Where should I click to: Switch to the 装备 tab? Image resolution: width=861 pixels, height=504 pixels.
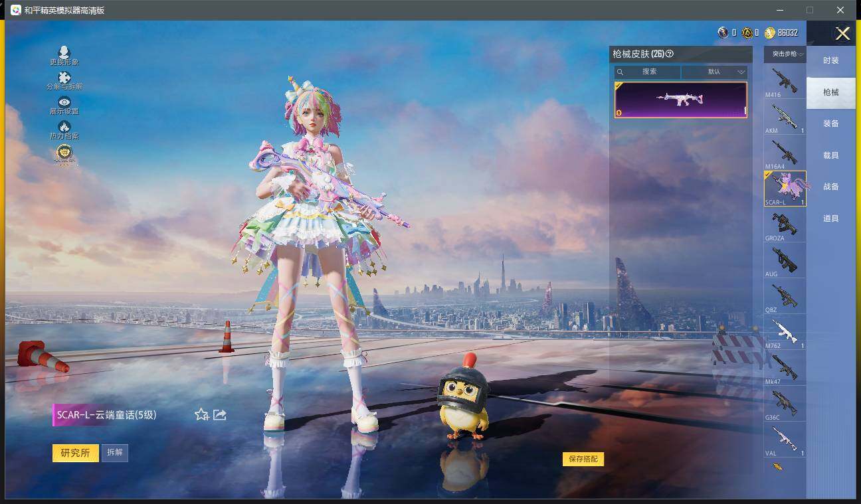[x=831, y=124]
